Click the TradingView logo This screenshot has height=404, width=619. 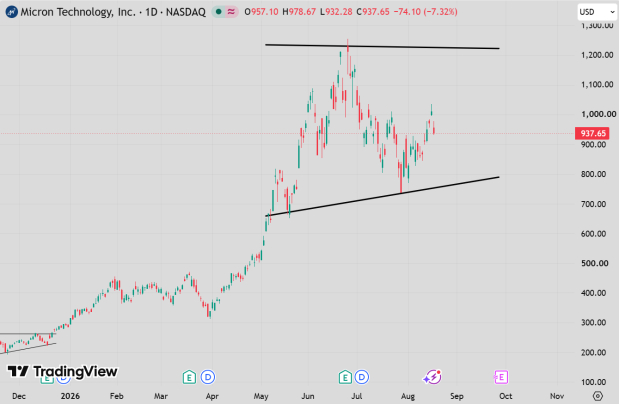coord(62,371)
